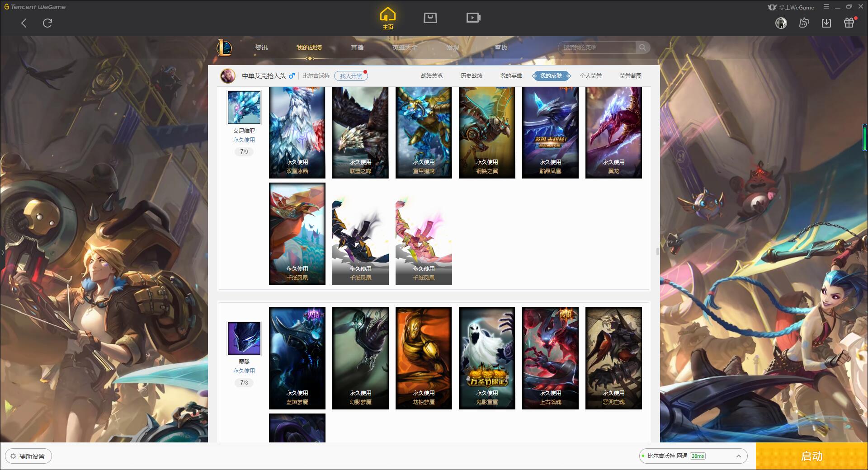Open the 钢铁之翼 skin card
The width and height of the screenshot is (868, 470).
point(487,132)
